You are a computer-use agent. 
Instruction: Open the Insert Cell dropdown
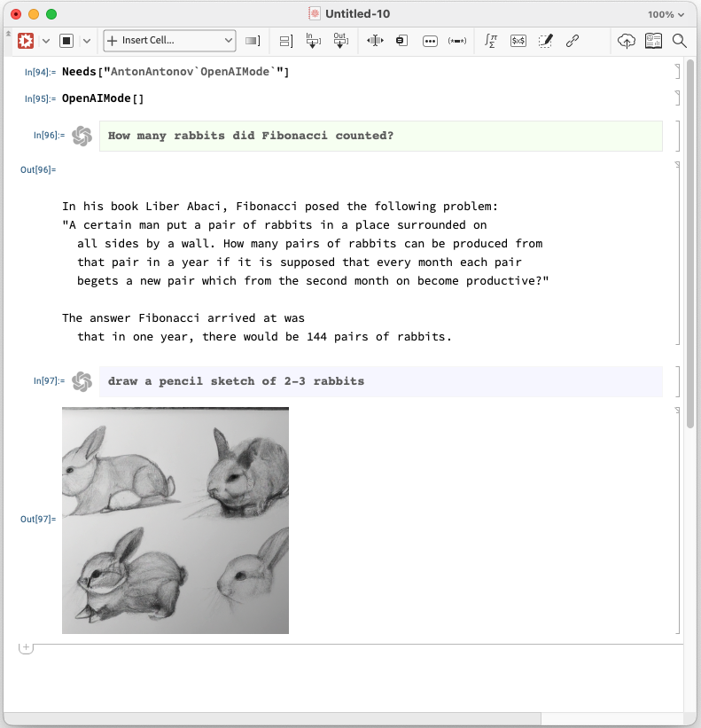coord(169,41)
